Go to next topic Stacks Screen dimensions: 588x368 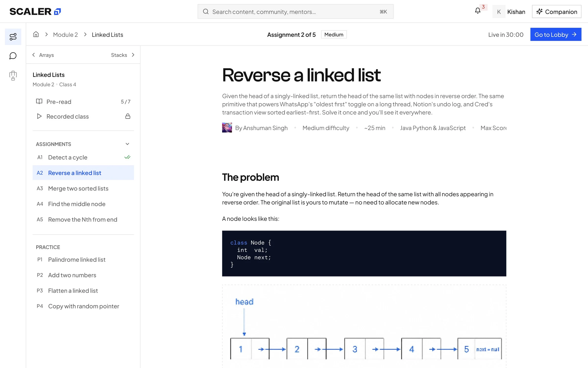click(x=123, y=55)
